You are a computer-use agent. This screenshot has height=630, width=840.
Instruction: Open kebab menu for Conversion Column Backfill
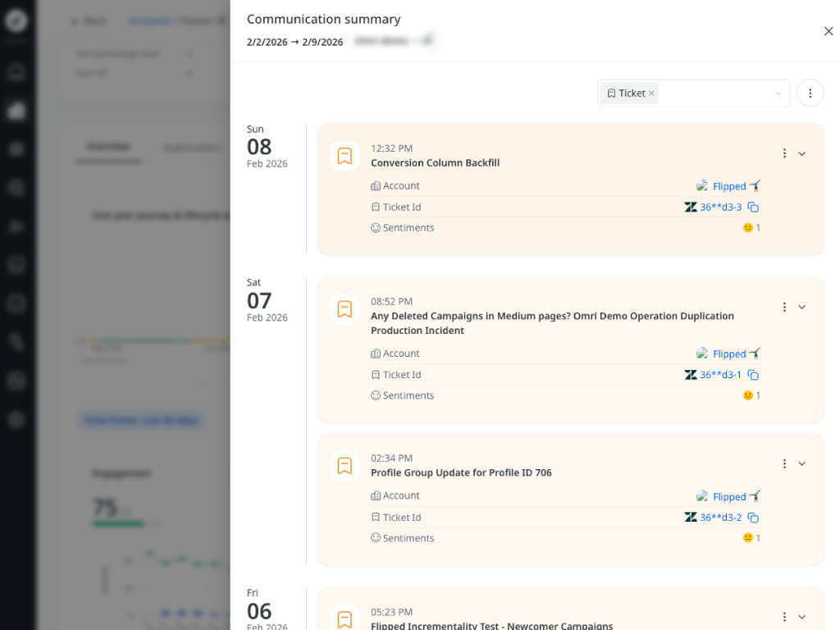[784, 153]
